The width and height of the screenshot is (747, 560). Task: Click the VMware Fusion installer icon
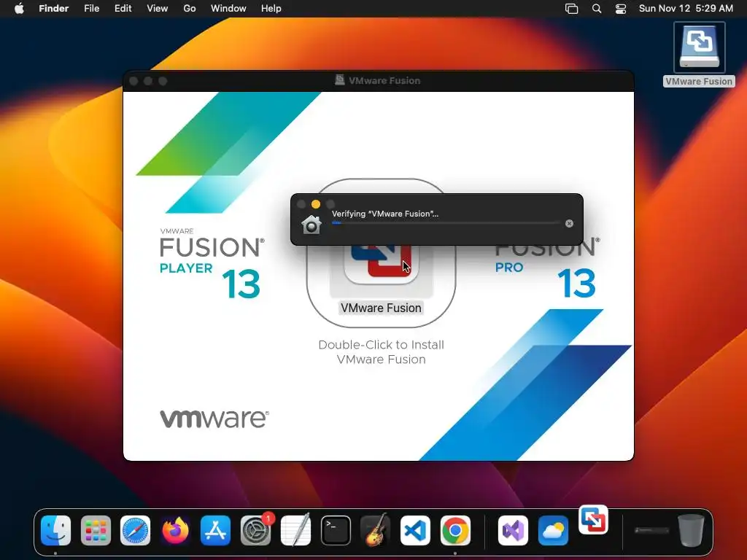381,264
